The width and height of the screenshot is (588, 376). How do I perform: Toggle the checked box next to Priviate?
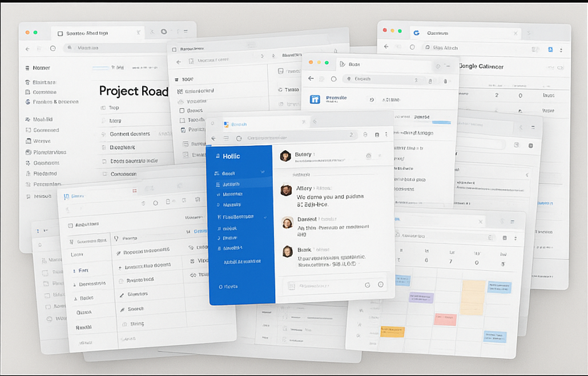[183, 130]
